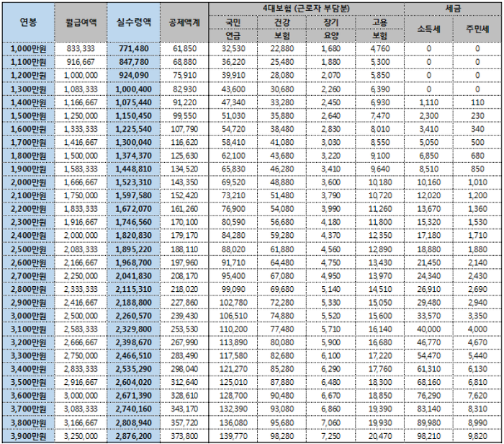This screenshot has height=444, width=504.
Task: Click the net pay value 2,876,200
Action: (134, 437)
